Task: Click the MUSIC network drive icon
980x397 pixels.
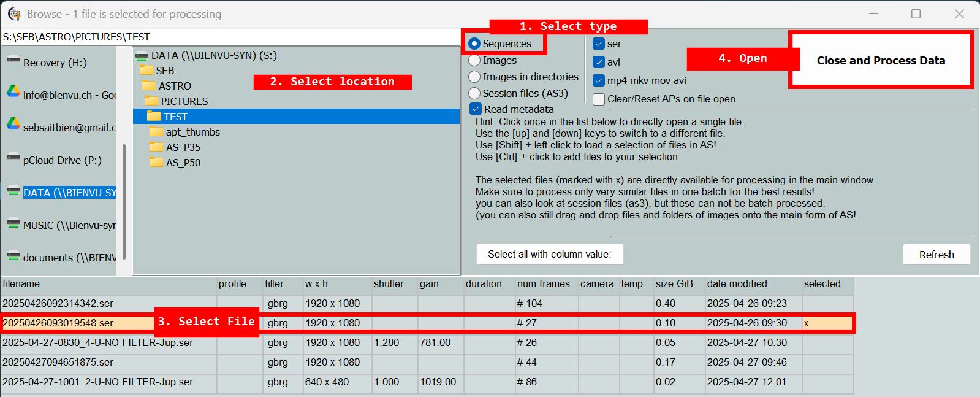Action: coord(13,224)
